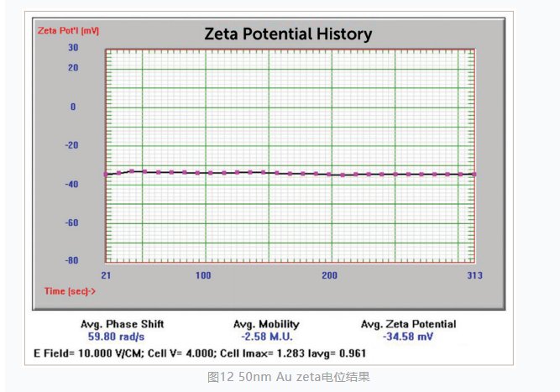Click the 30 tick on the y-axis
The height and width of the screenshot is (392, 560).
tap(73, 48)
